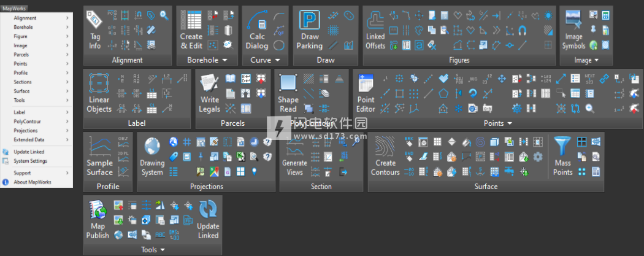This screenshot has width=644, height=256.
Task: Choose the Linear Objects label tool
Action: (x=99, y=93)
